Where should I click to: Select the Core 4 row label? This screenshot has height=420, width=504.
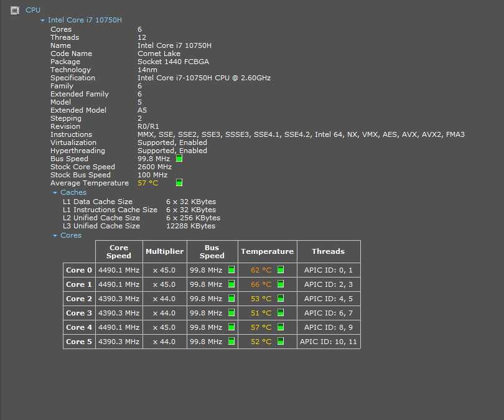click(x=79, y=327)
